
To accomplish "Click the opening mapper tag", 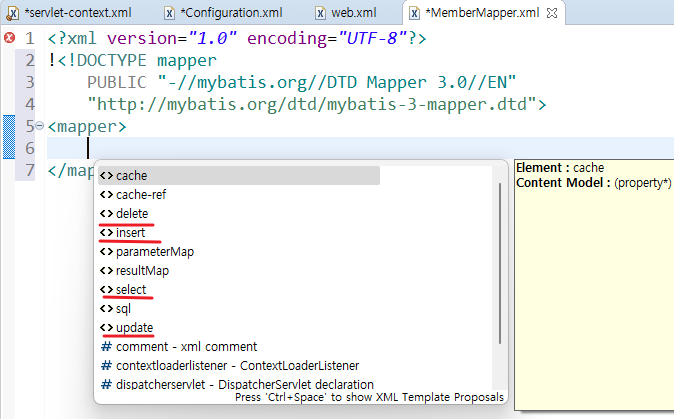I will click(87, 126).
